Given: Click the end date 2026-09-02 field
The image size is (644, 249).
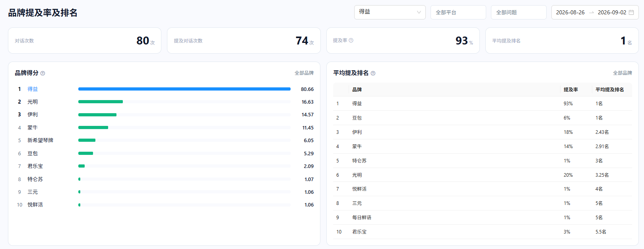Looking at the screenshot, I should 612,12.
